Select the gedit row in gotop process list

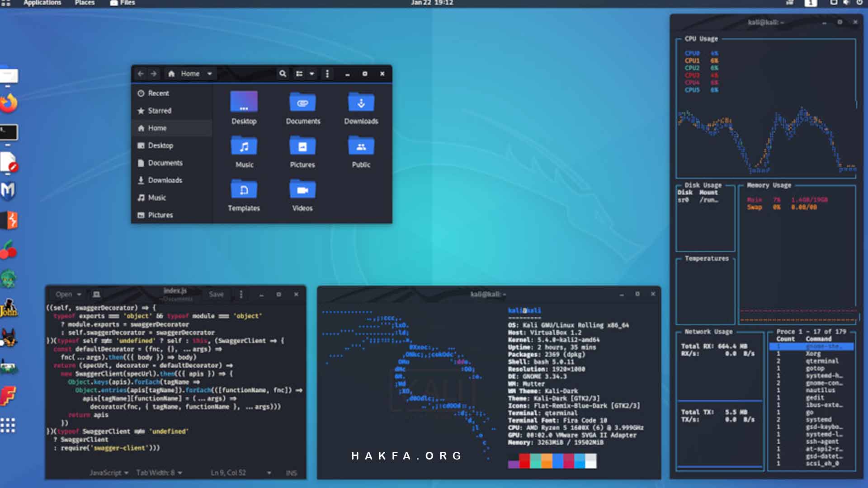click(x=811, y=398)
